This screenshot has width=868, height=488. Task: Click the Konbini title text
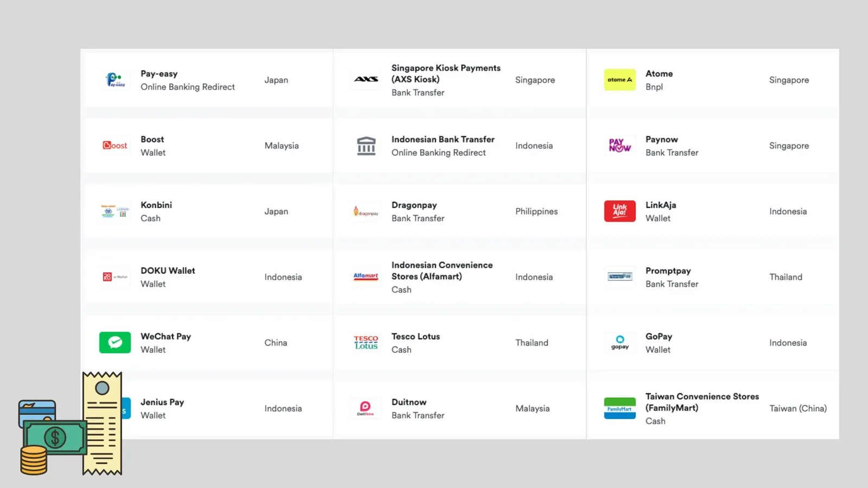tap(156, 205)
